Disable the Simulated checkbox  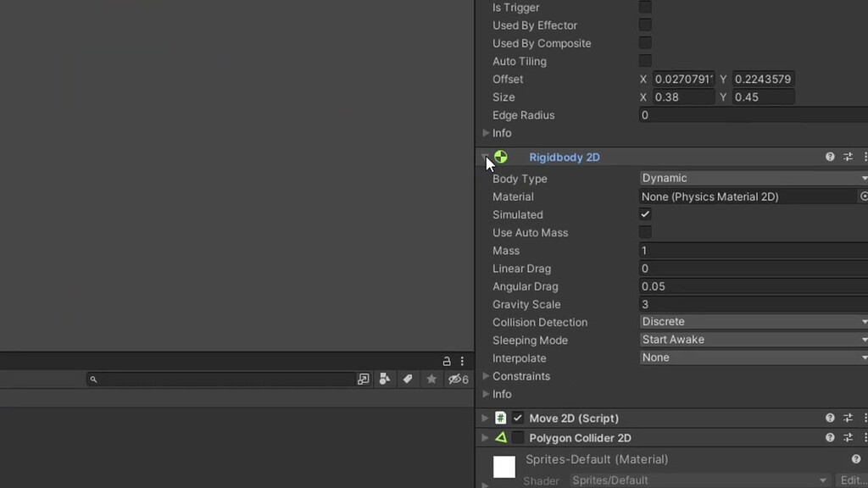tap(645, 214)
